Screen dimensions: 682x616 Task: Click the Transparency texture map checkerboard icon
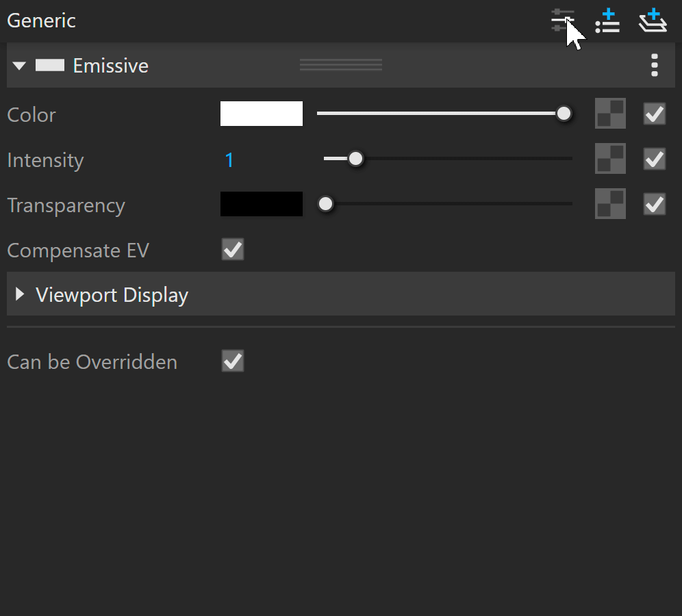pos(610,204)
